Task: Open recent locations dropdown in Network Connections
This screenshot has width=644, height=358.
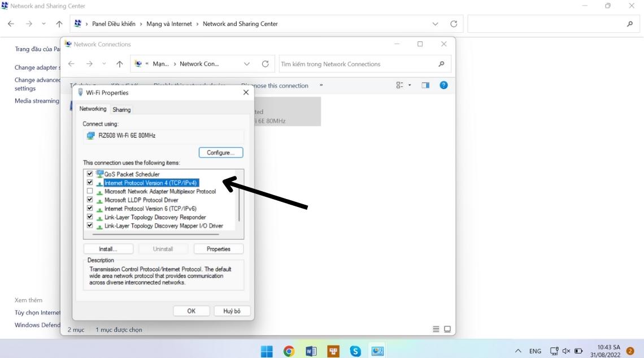Action: click(x=104, y=64)
